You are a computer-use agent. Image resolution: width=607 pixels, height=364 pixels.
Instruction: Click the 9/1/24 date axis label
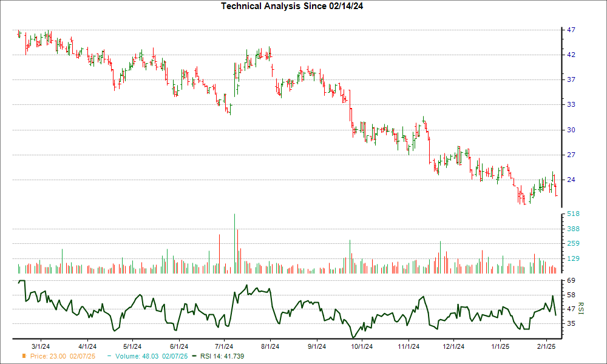click(x=317, y=346)
